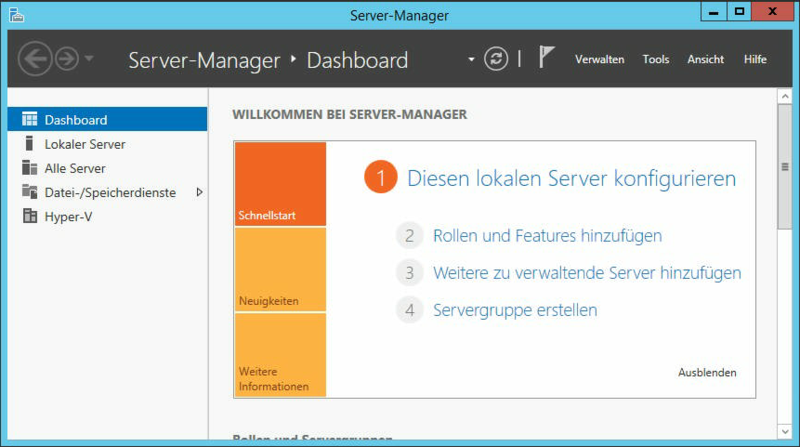Open the Hilfe menu

coord(755,59)
